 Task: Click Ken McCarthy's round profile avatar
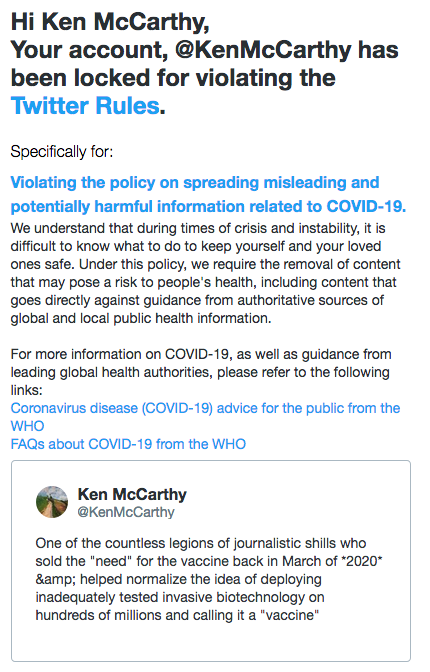(x=52, y=502)
